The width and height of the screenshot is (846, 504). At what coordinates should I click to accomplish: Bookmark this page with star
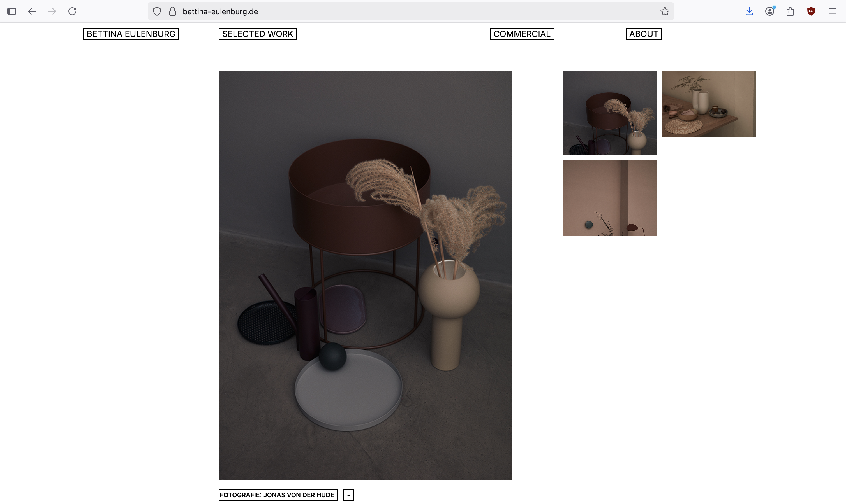(x=665, y=11)
